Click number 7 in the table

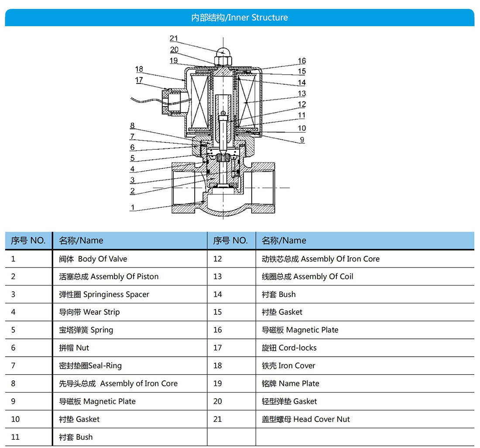tap(13, 365)
